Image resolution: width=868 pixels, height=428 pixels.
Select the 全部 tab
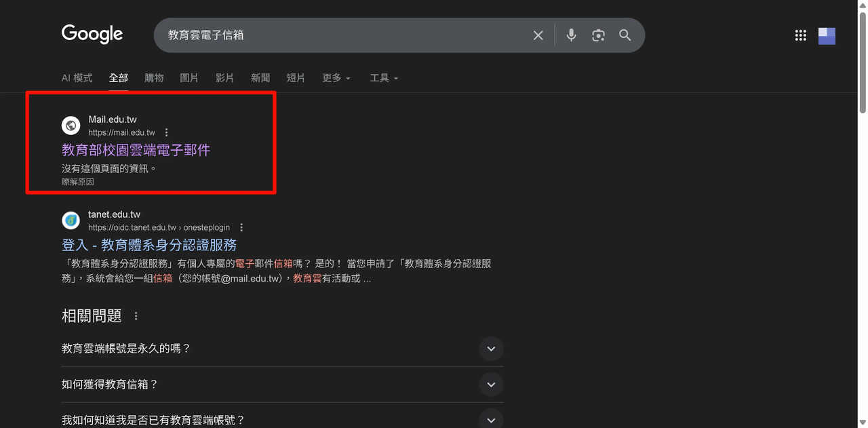coord(119,78)
